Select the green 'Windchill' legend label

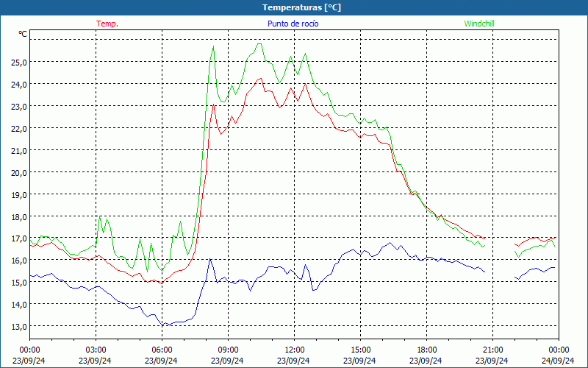pos(479,24)
